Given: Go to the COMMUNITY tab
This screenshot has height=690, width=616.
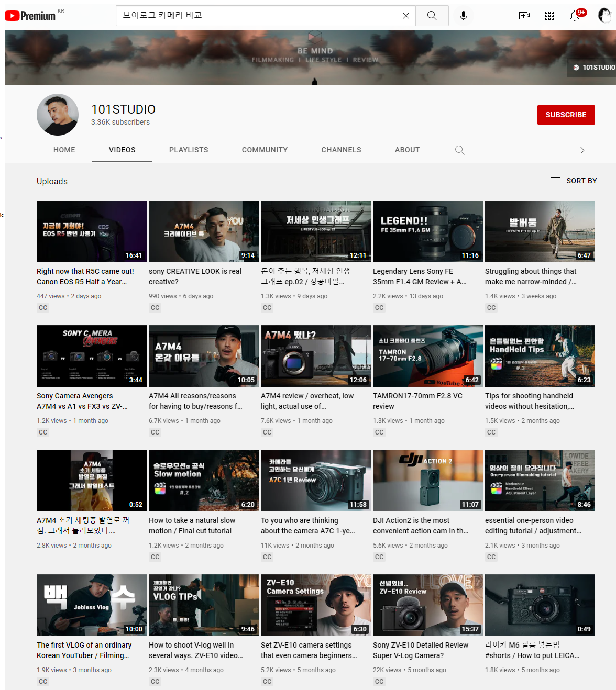Looking at the screenshot, I should pyautogui.click(x=265, y=150).
